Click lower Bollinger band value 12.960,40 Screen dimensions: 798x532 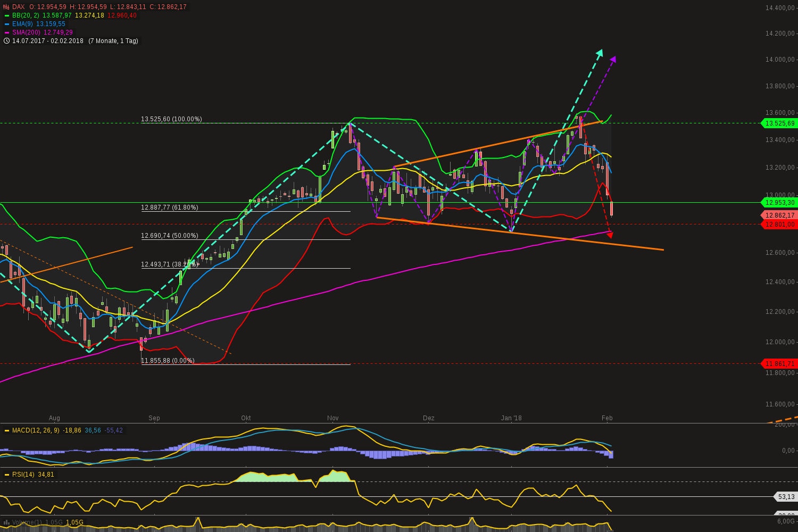pos(122,15)
